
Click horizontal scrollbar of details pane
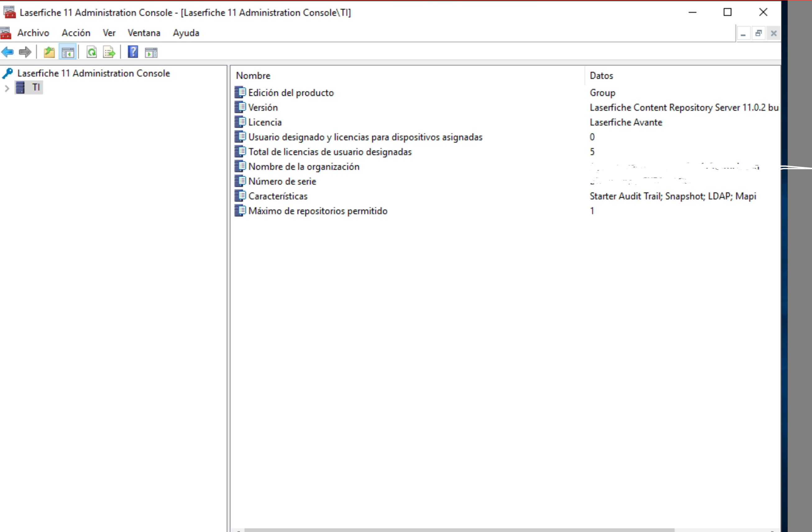pyautogui.click(x=459, y=530)
